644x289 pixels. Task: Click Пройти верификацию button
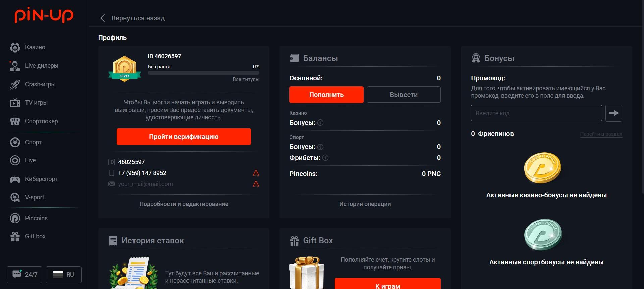(x=184, y=137)
